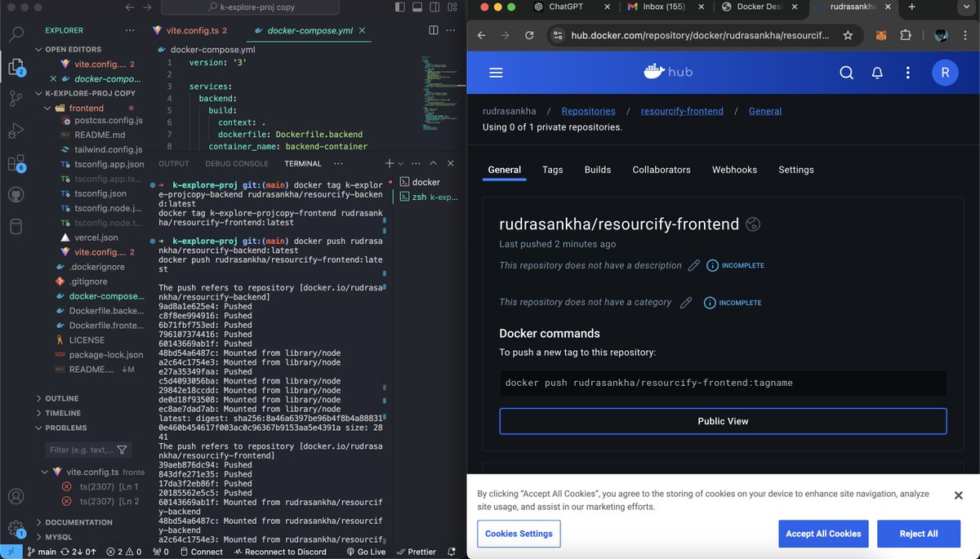Open the Webhooks tab
980x559 pixels.
tap(734, 170)
